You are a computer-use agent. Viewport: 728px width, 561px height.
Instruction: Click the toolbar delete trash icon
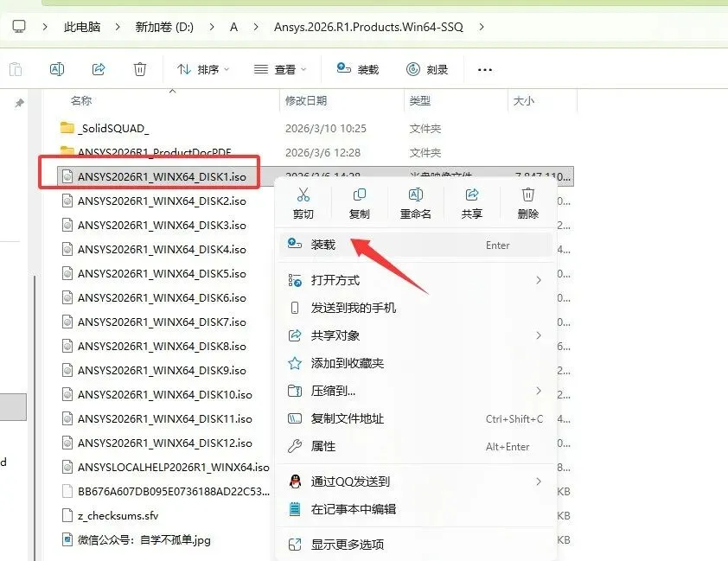[x=140, y=69]
